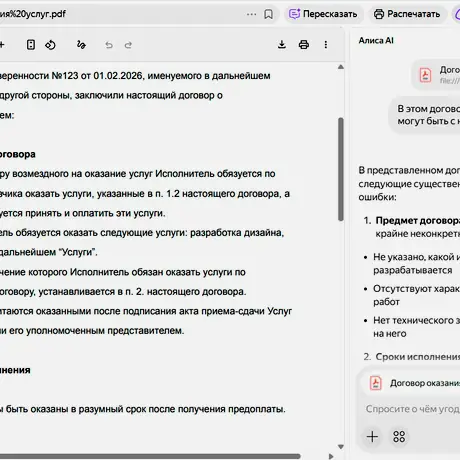Click the page view mode icon

[31, 45]
